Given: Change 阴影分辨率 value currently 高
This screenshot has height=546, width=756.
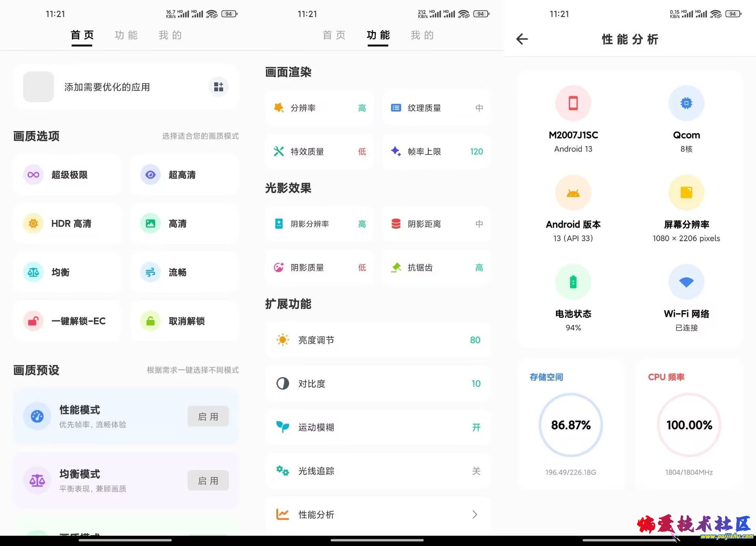Looking at the screenshot, I should (362, 224).
